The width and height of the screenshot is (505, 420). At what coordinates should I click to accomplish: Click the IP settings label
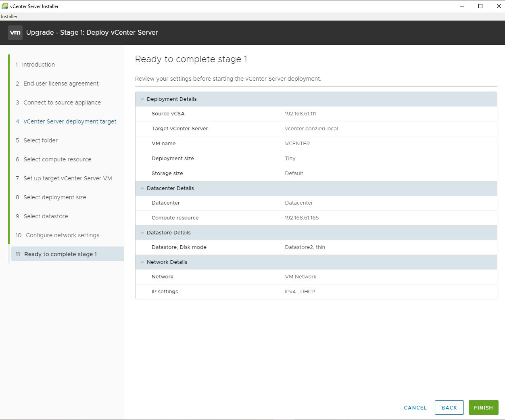[165, 292]
